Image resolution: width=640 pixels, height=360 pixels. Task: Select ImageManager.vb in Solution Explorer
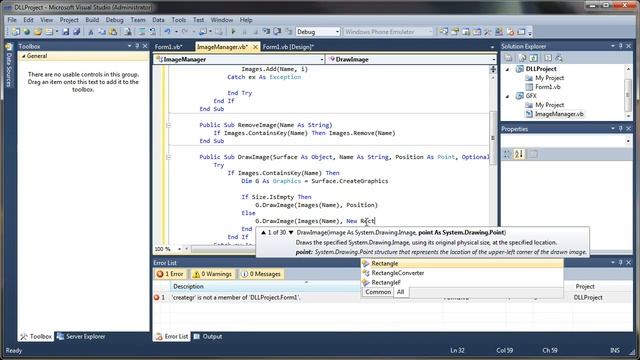click(559, 114)
